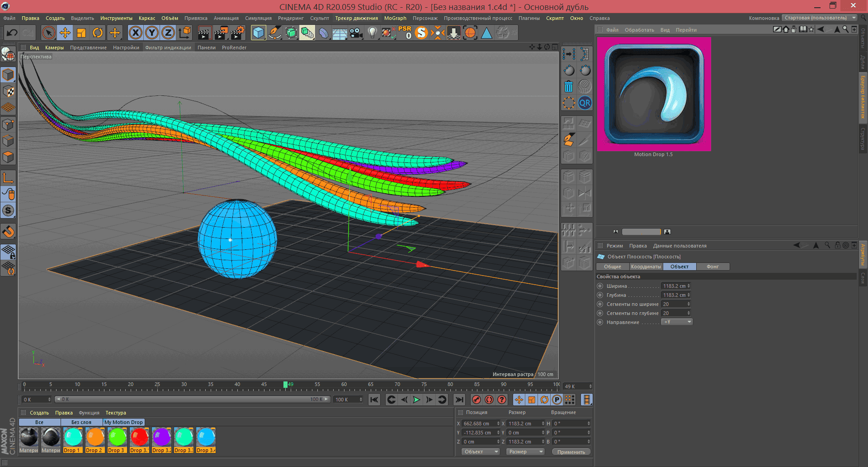
Task: Click the blue QR plugin icon
Action: pos(585,103)
